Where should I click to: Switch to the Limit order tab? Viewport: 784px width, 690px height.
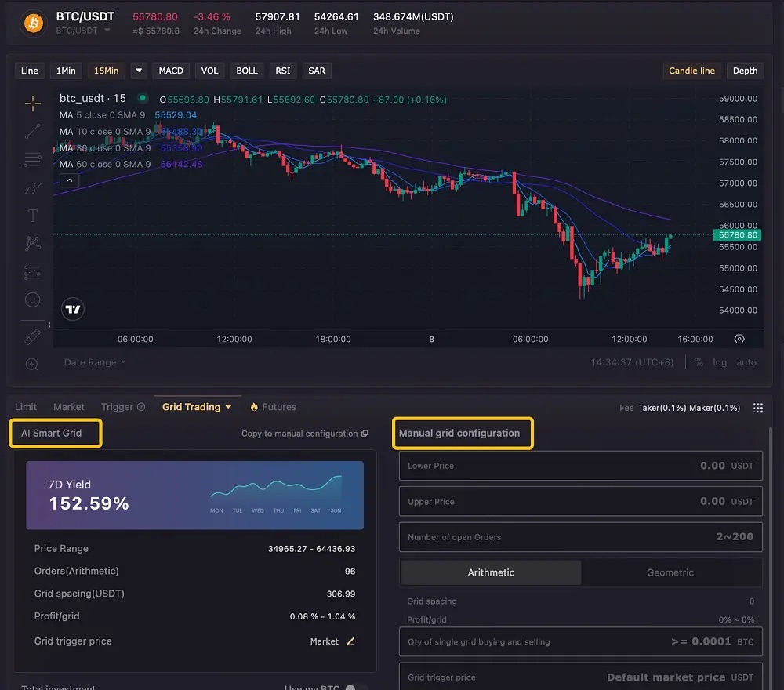pos(26,407)
